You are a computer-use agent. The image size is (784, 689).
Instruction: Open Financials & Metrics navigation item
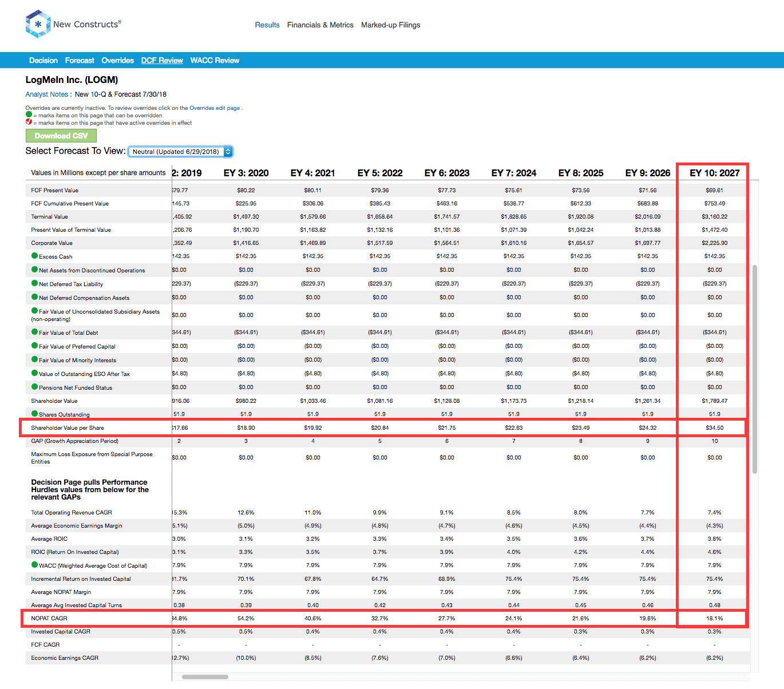[320, 25]
